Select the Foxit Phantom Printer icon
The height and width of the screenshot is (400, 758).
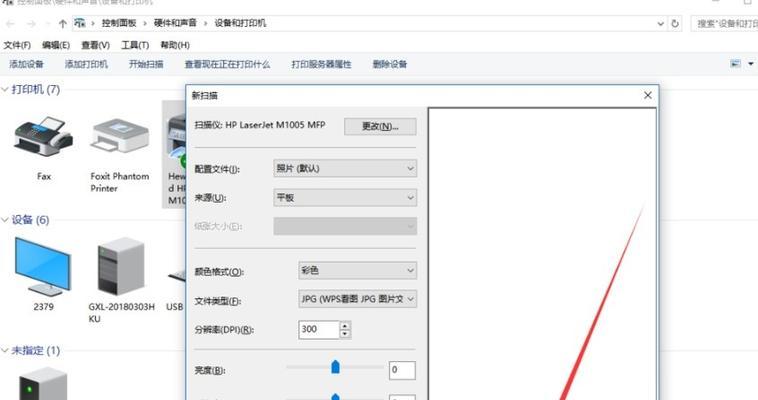coord(119,135)
